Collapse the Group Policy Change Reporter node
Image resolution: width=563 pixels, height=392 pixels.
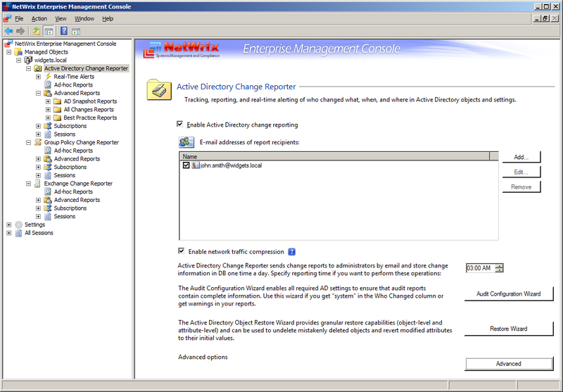[28, 142]
